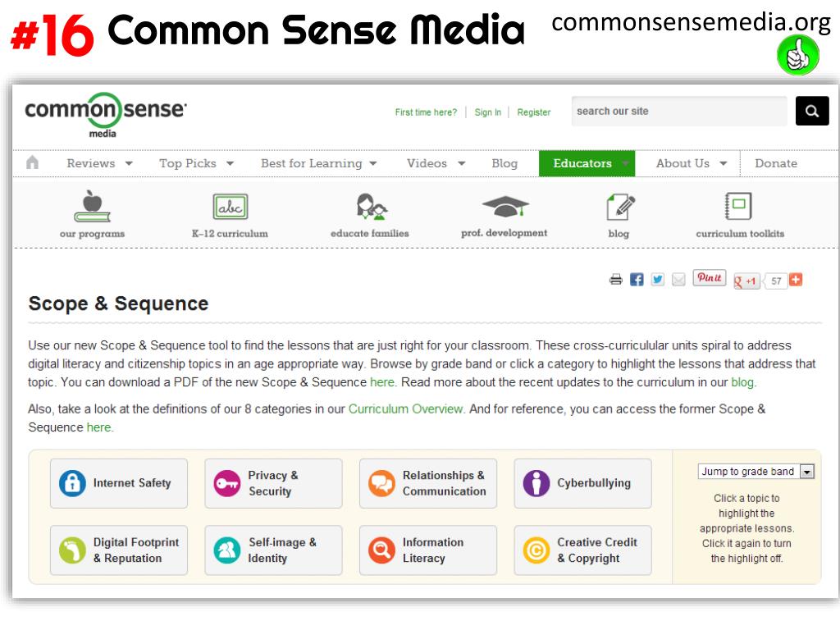Toggle the Cyberbullying topic highlight
This screenshot has width=840, height=630.
tap(583, 483)
